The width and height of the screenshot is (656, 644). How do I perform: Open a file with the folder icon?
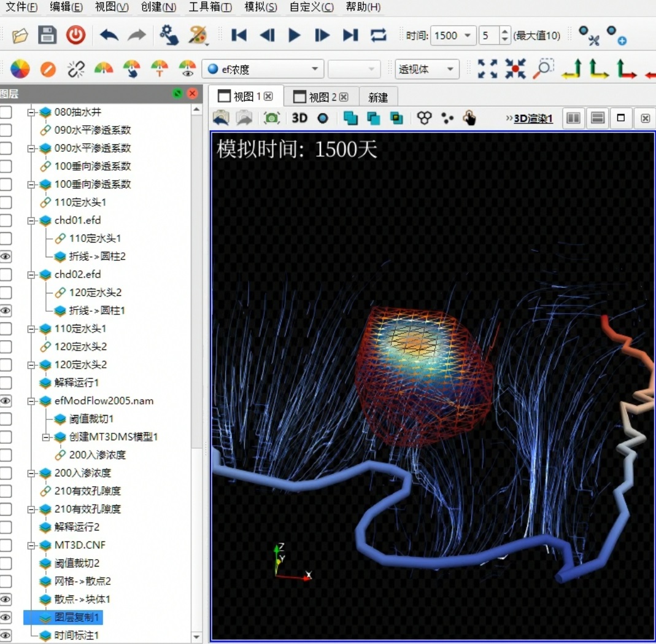[20, 36]
